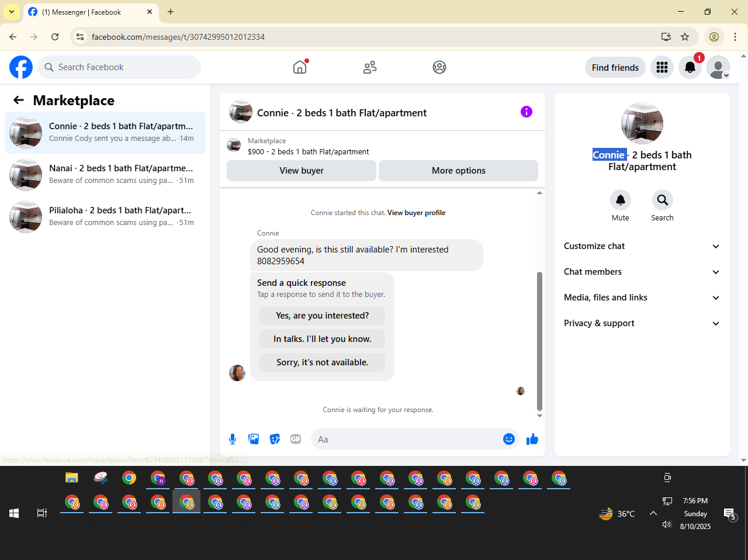Viewport: 748px width, 560px height.
Task: Open the tab search dropdown arrow
Action: pyautogui.click(x=12, y=12)
